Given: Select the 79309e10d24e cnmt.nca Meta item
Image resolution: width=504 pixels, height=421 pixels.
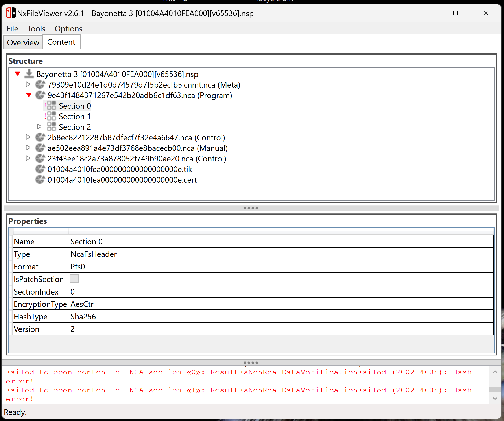Looking at the screenshot, I should click(144, 85).
